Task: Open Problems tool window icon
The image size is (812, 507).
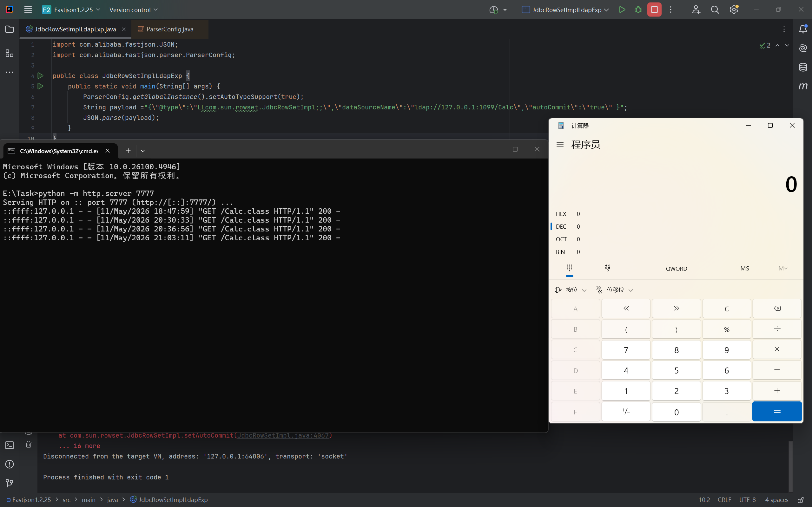Action: (x=10, y=464)
